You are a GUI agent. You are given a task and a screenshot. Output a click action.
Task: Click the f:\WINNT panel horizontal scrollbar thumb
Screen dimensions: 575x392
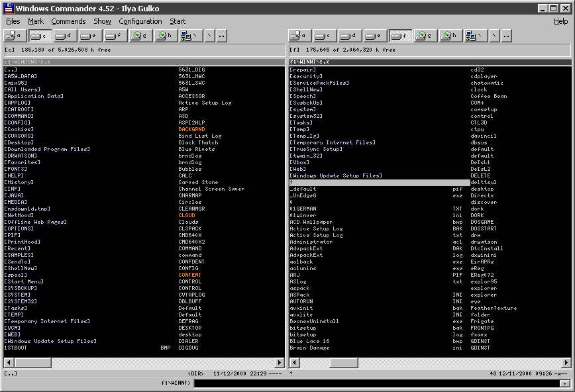point(344,363)
